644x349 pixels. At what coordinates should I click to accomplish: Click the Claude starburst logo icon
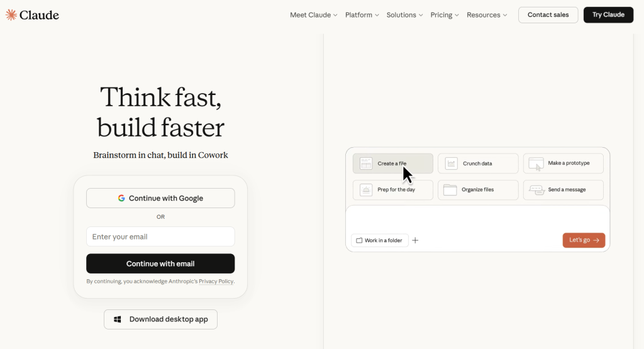coord(11,15)
